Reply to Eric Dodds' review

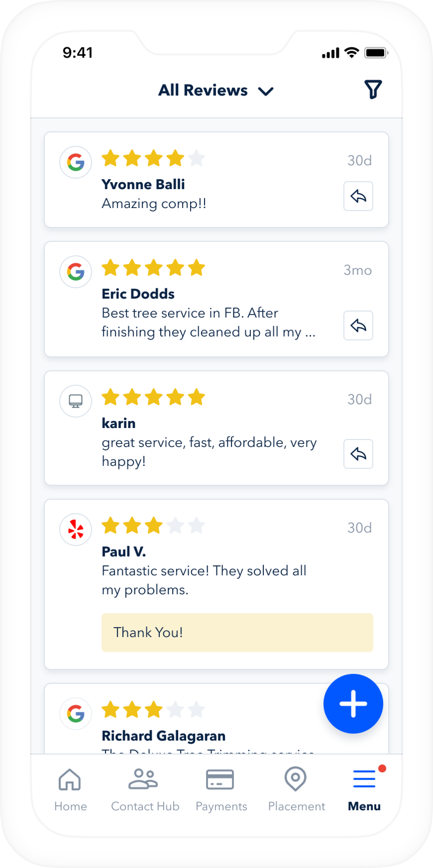coord(358,325)
